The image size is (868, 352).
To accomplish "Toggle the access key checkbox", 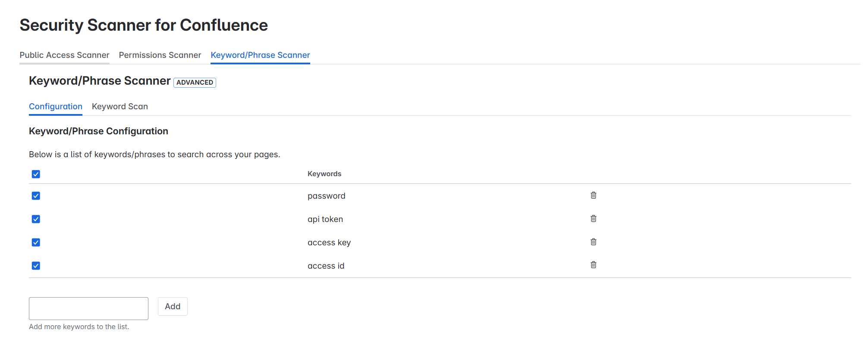I will tap(36, 242).
